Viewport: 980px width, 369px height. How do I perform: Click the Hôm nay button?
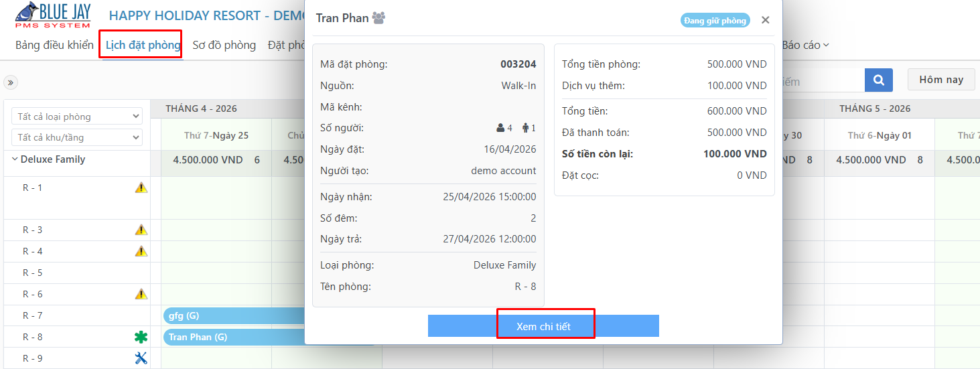point(941,80)
